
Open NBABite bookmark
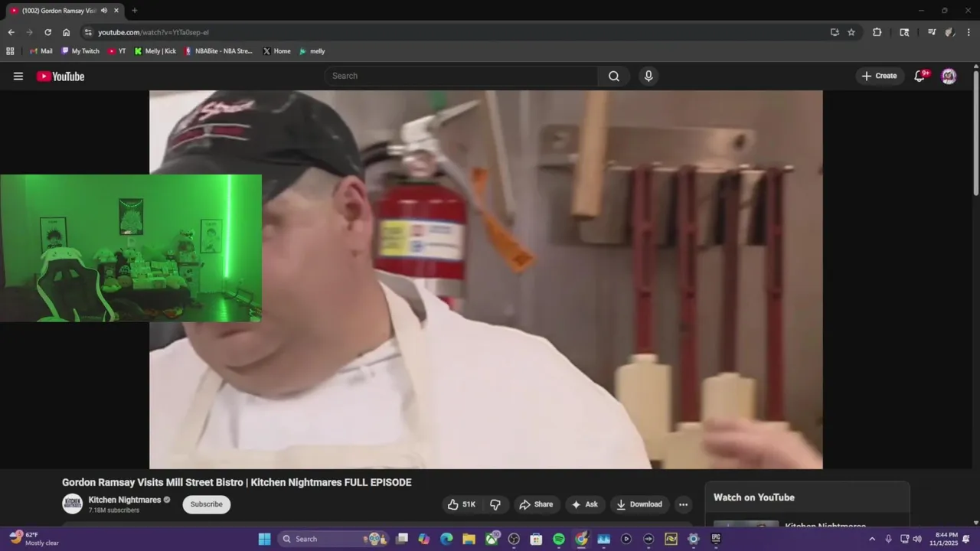[x=219, y=51]
